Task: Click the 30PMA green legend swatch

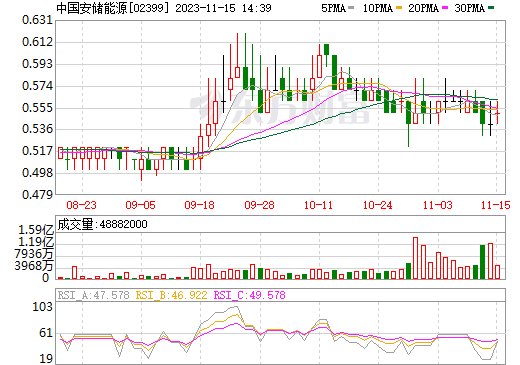Action: (491, 8)
